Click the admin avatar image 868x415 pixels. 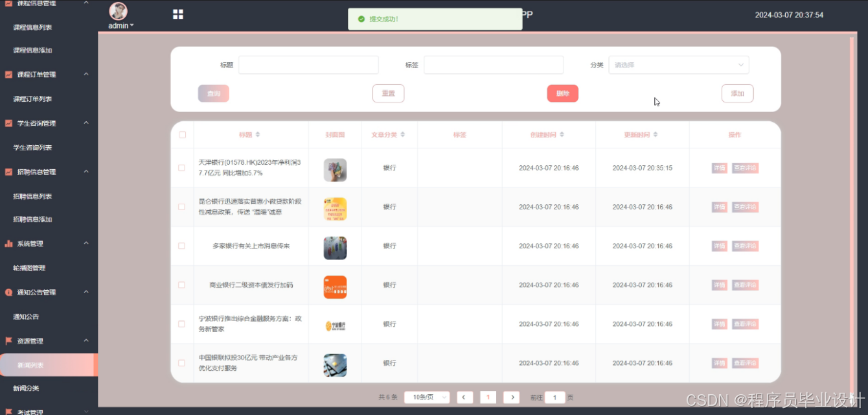coord(117,11)
